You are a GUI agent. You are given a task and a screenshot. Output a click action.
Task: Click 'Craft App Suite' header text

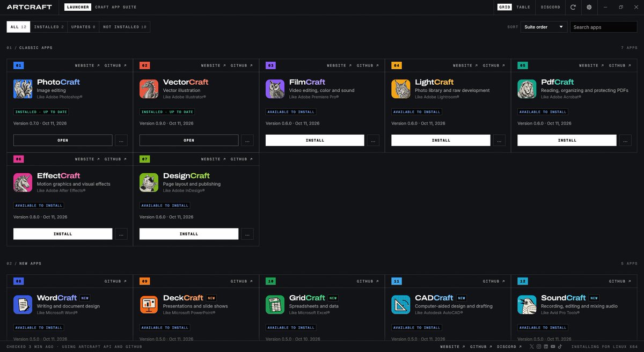115,7
